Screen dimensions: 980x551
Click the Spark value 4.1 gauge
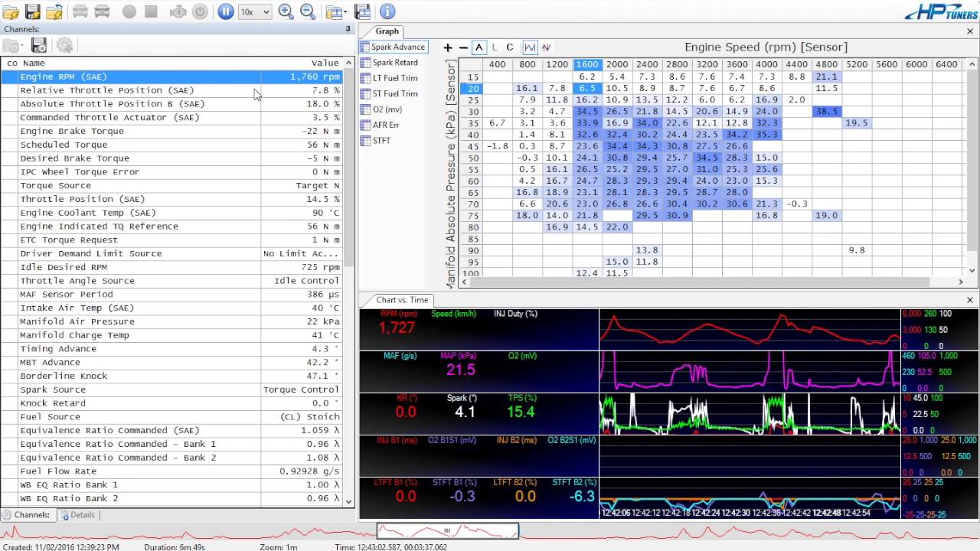pos(465,412)
